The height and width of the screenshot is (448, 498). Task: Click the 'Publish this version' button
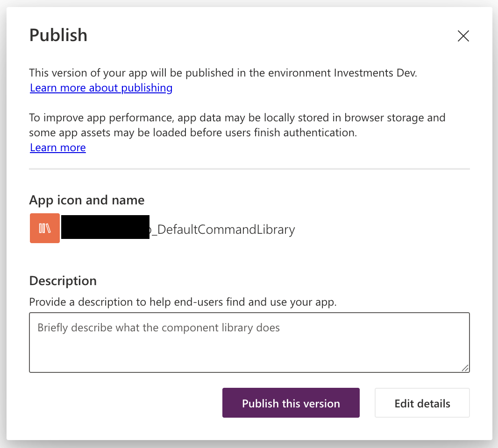[x=291, y=403]
